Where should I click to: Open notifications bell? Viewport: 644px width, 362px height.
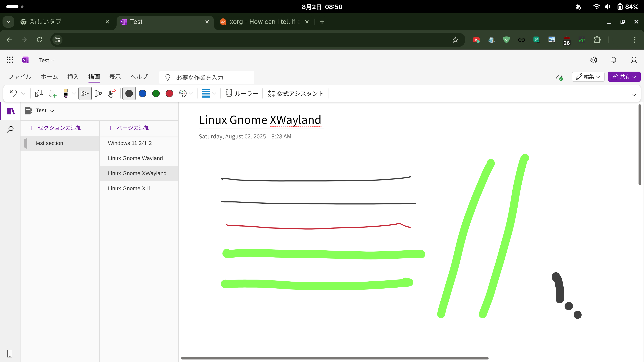[614, 60]
